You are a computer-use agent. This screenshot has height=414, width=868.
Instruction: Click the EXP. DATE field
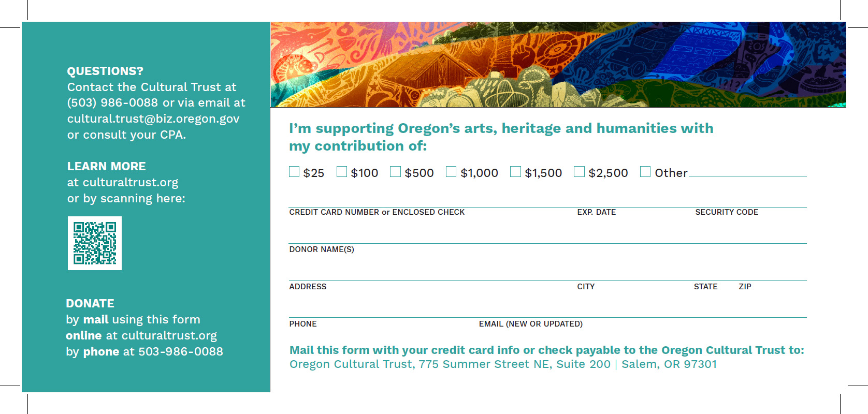tap(635, 199)
